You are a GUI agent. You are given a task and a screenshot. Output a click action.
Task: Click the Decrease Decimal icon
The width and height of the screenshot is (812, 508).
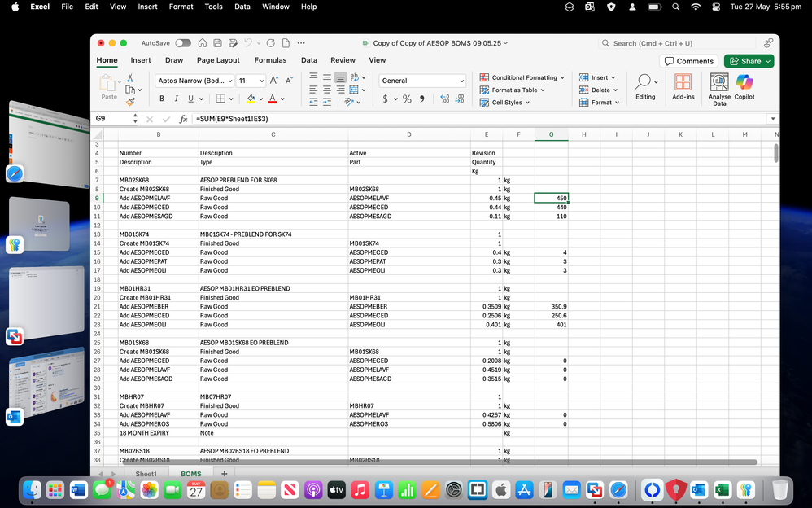[x=460, y=99]
